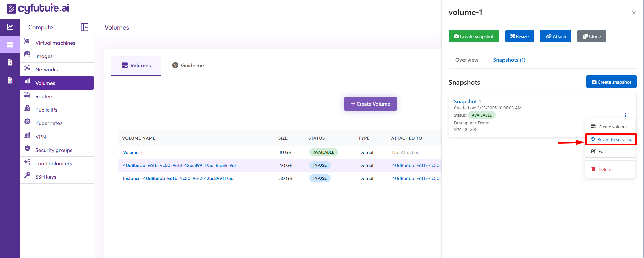Screen dimensions: 644x258
Task: Go to Kubernetes in the sidebar
Action: 49,123
